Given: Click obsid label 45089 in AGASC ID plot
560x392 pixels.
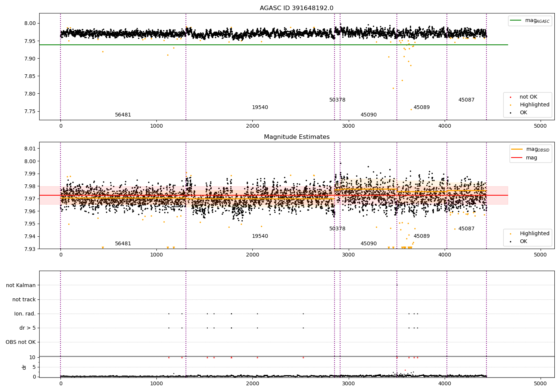Looking at the screenshot, I should click(x=421, y=108).
